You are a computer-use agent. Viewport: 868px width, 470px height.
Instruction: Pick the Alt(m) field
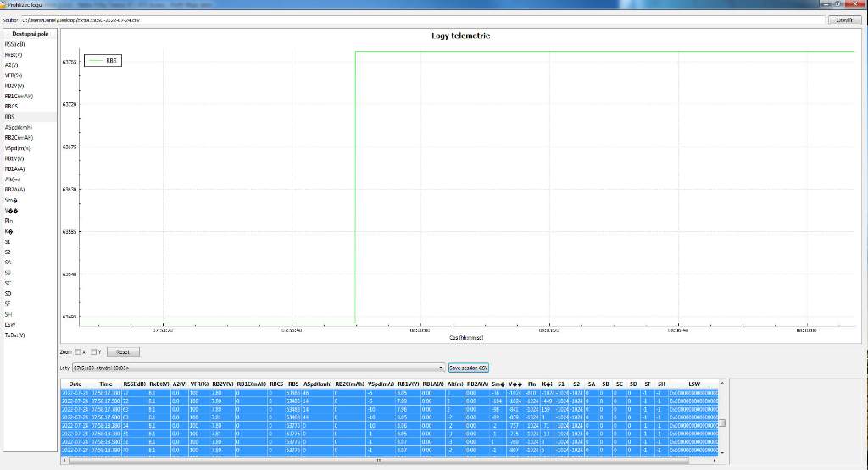[x=12, y=179]
